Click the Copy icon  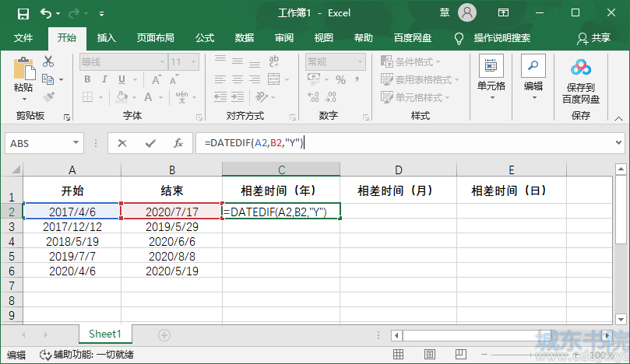48,79
